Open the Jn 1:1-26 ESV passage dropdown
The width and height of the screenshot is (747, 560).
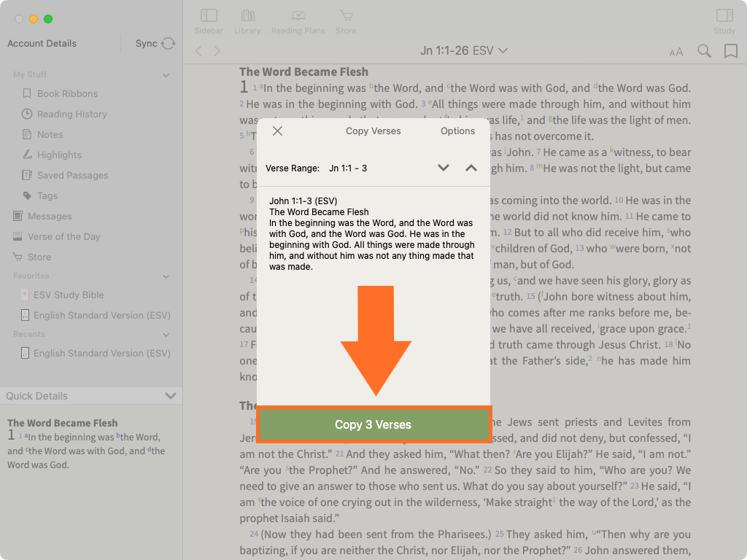click(464, 51)
